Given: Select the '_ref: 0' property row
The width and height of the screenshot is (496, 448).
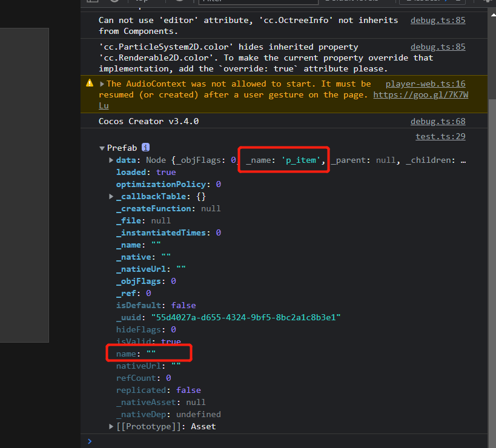Looking at the screenshot, I should pyautogui.click(x=133, y=294).
